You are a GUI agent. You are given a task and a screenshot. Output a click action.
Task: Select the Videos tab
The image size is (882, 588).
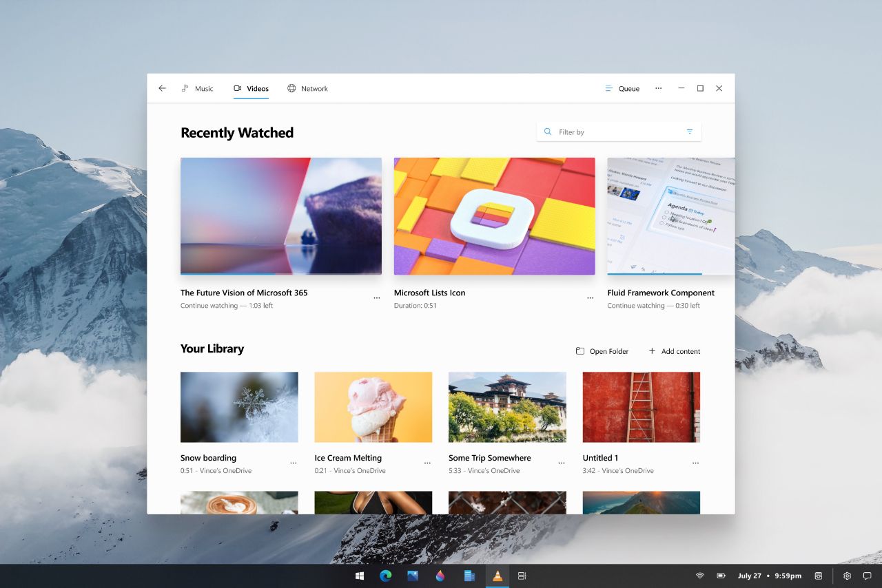(x=251, y=88)
